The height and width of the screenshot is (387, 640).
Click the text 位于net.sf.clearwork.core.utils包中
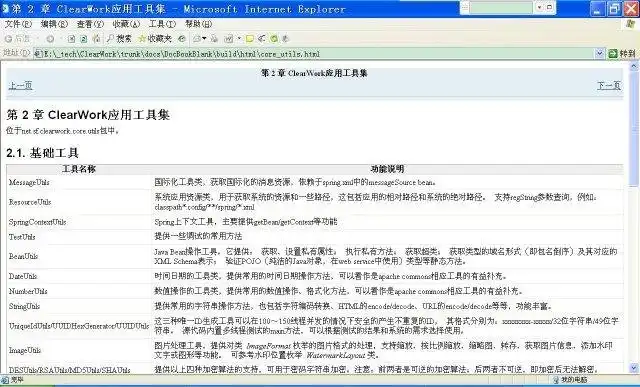click(62, 131)
